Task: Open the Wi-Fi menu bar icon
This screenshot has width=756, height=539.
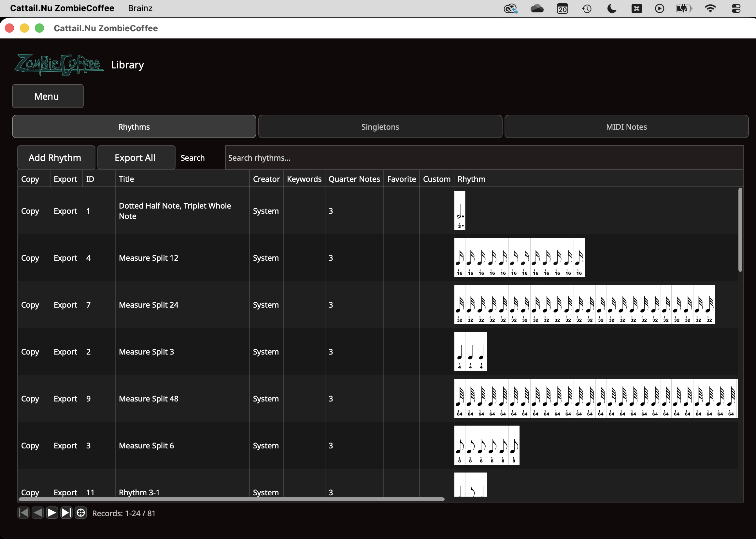Action: point(710,8)
